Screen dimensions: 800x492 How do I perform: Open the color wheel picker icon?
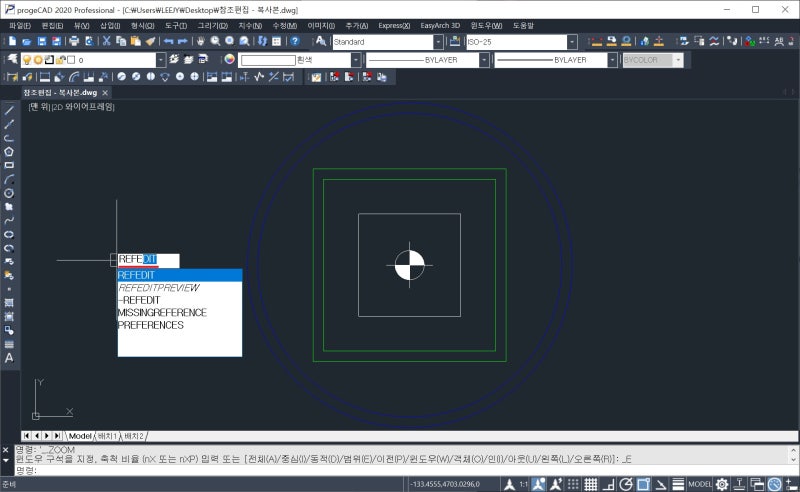coord(230,60)
